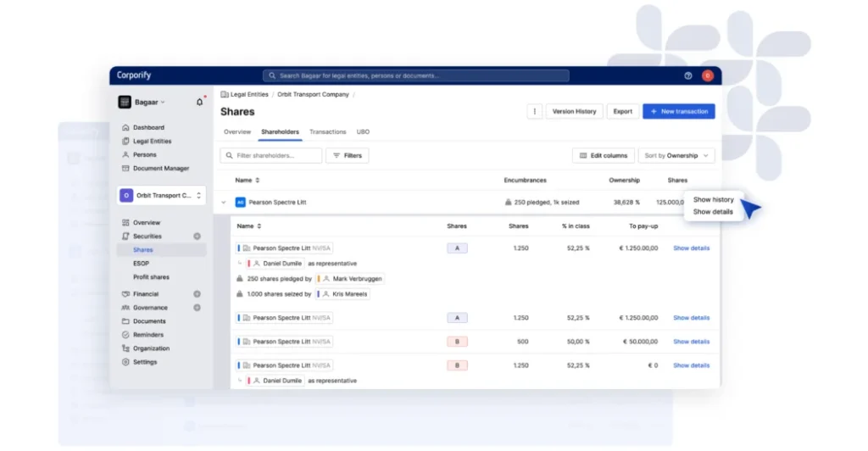Switch to the Overview tab
Viewport: 868px width, 451px height.
coord(237,131)
